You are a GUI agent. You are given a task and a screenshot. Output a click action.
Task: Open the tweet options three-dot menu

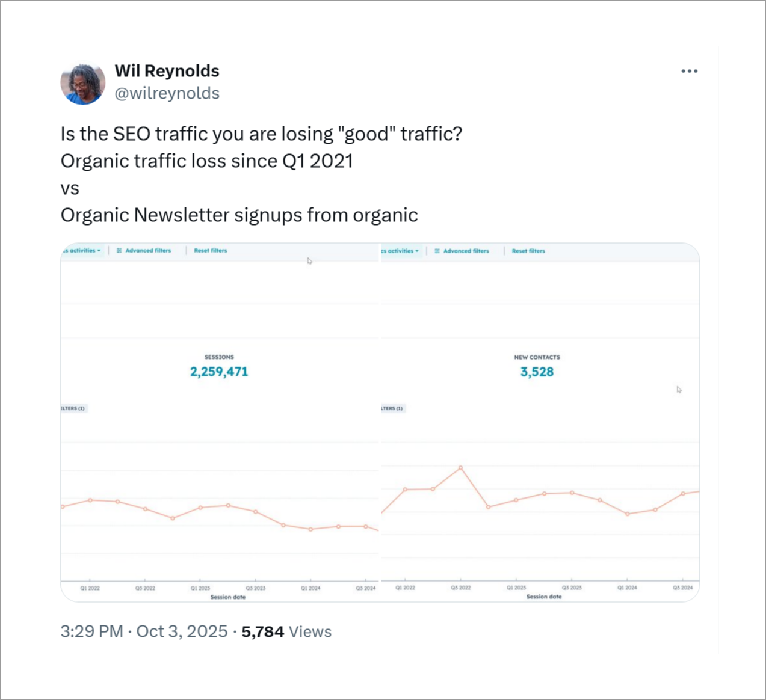pyautogui.click(x=689, y=71)
